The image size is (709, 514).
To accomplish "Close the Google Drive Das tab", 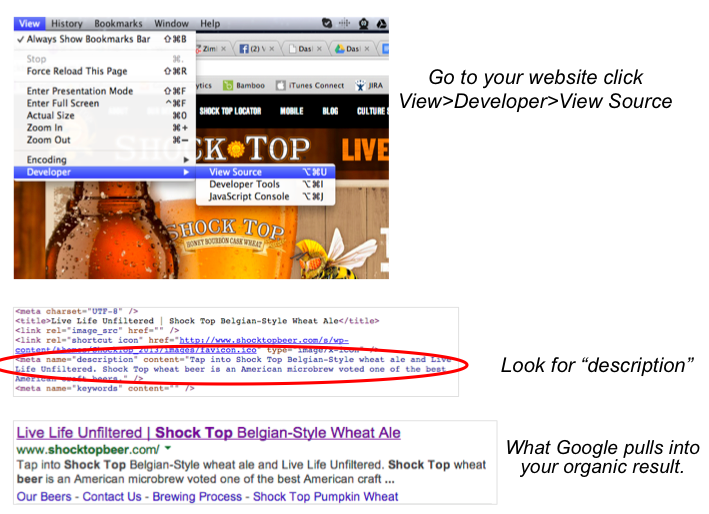I will pos(367,49).
